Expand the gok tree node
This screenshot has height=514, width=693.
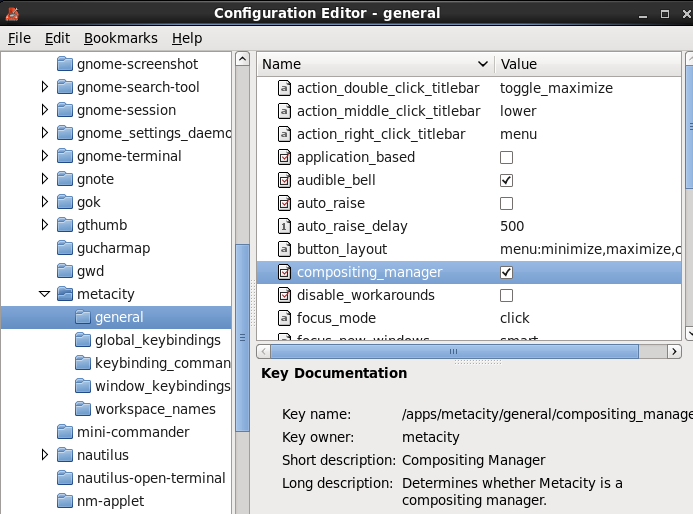coord(45,202)
